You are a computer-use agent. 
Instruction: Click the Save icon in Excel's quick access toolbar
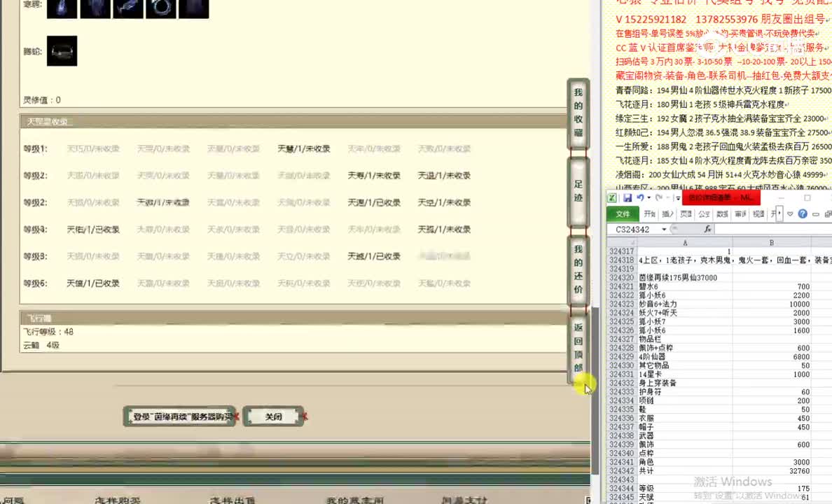pyautogui.click(x=628, y=198)
